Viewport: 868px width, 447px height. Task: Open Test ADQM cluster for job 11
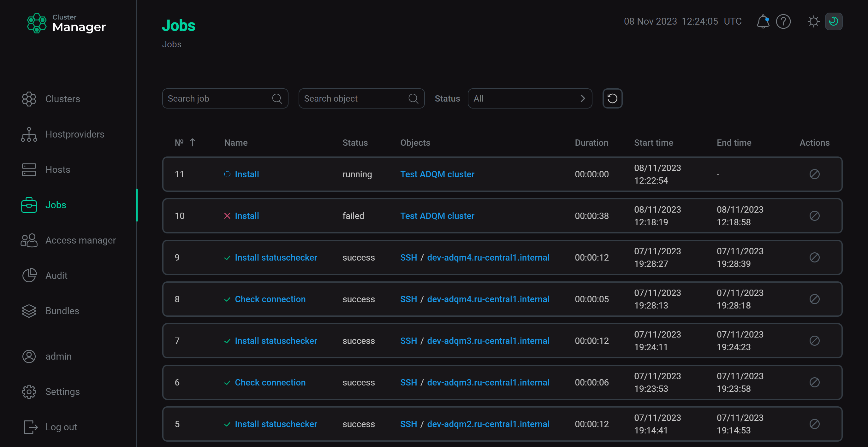pyautogui.click(x=437, y=174)
